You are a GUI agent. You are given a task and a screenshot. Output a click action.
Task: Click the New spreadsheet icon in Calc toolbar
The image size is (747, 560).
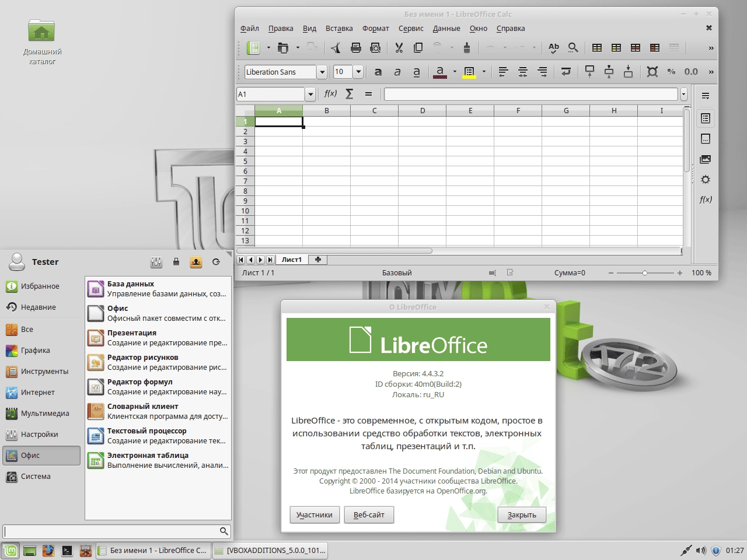coord(253,48)
